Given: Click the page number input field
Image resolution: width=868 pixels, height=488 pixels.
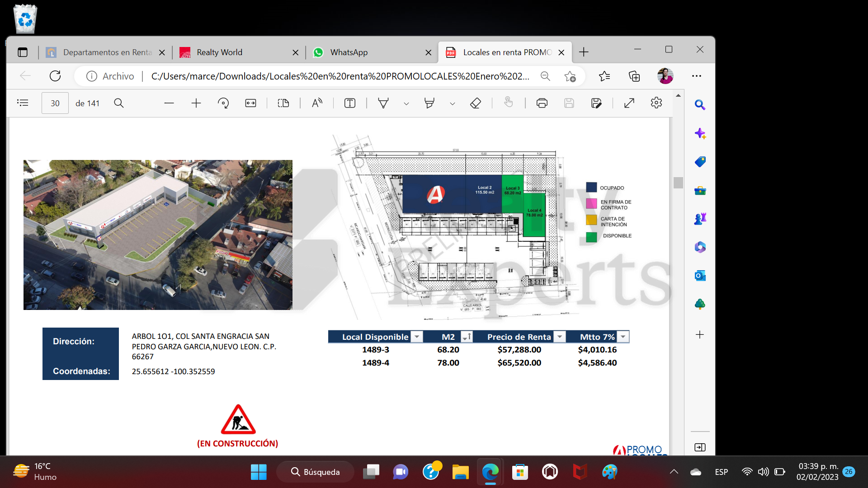Looking at the screenshot, I should click(x=55, y=103).
